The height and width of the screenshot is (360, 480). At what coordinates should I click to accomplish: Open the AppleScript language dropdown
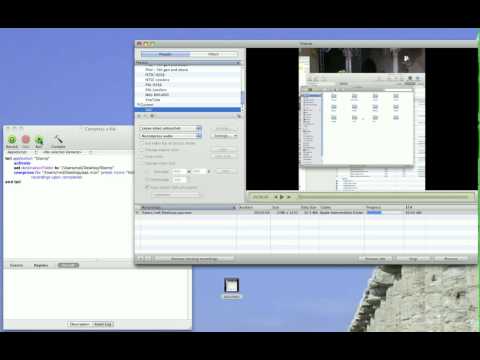(x=22, y=152)
